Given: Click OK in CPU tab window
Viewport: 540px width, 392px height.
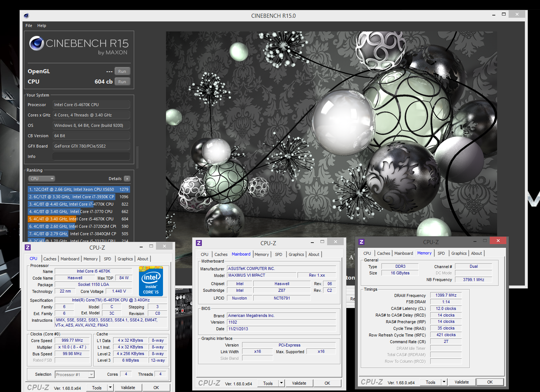Looking at the screenshot, I should [156, 388].
